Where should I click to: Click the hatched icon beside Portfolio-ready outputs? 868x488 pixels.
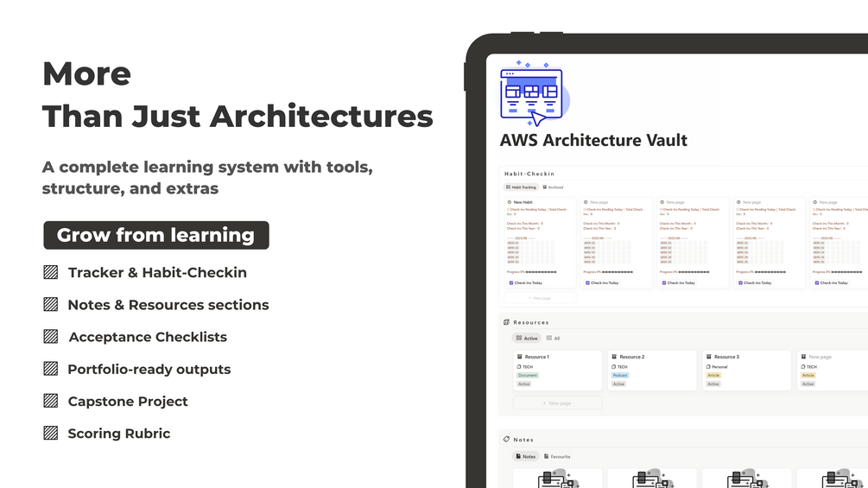point(51,369)
